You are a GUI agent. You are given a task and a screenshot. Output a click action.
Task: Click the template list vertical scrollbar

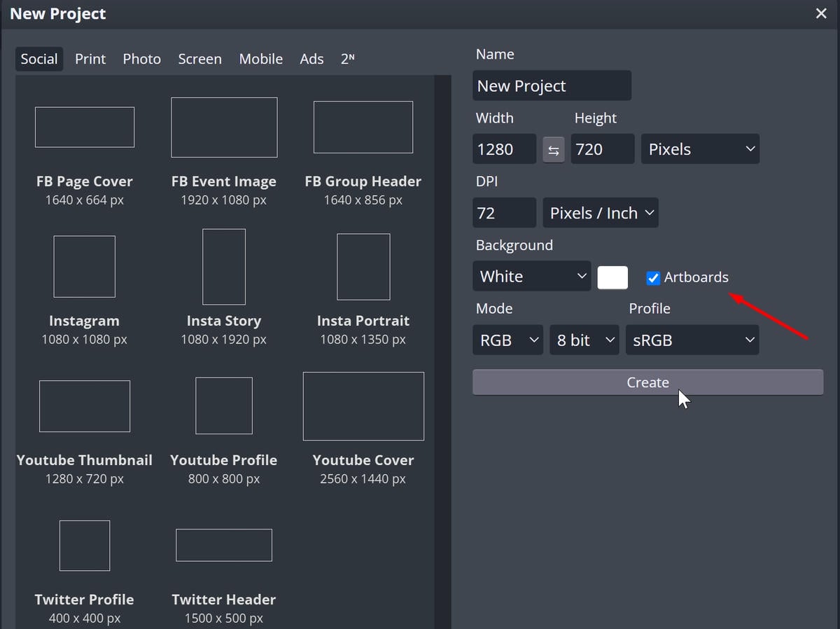click(442, 352)
